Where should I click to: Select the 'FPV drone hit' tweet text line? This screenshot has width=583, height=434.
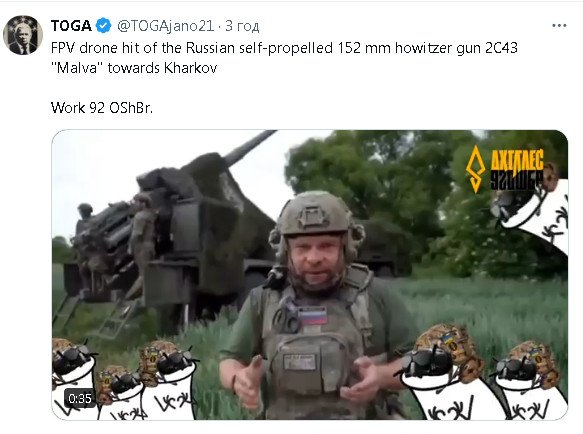pyautogui.click(x=284, y=48)
